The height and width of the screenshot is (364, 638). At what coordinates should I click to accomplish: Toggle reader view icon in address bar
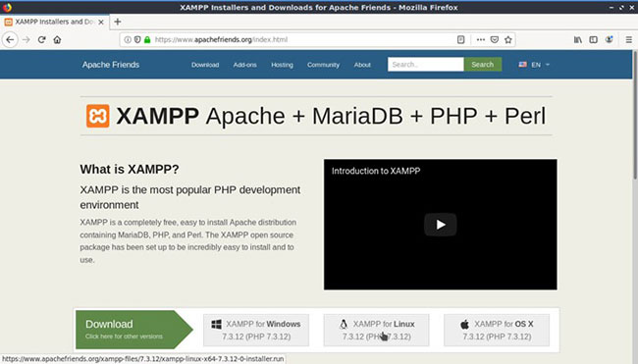click(x=460, y=40)
